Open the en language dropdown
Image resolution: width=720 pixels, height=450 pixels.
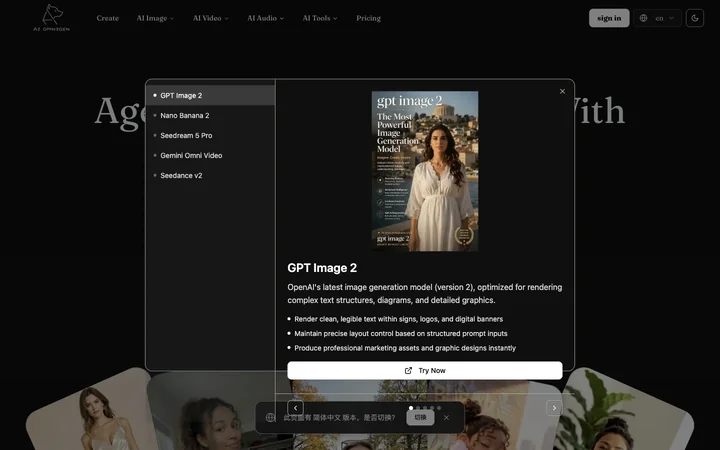click(657, 18)
